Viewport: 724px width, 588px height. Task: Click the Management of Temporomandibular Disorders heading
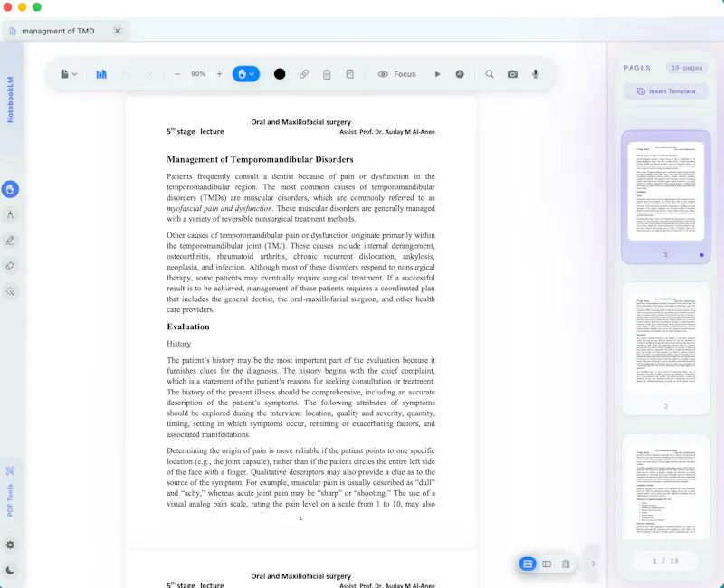[260, 160]
